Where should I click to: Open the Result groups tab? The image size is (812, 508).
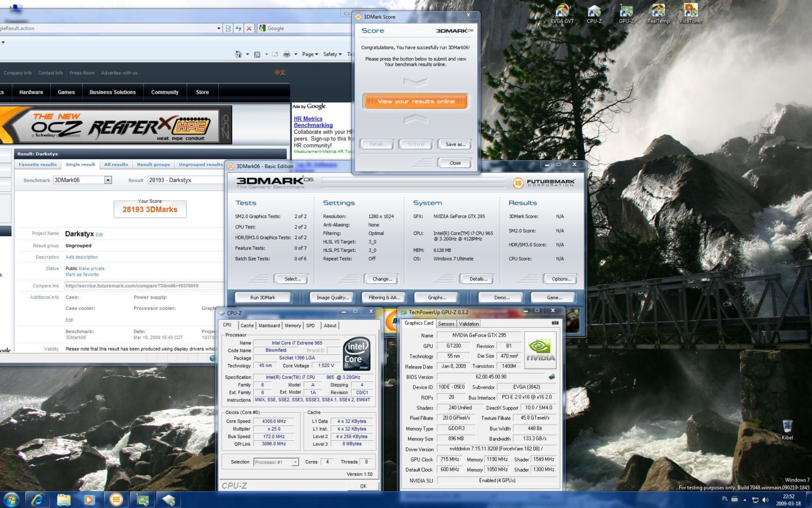click(x=153, y=165)
